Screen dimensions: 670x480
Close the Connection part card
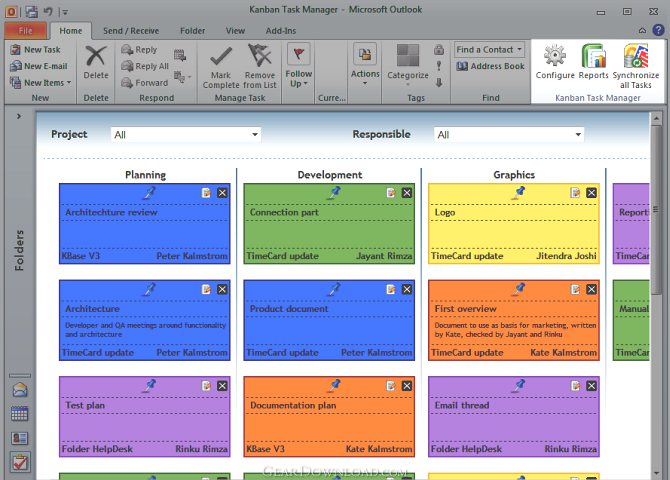(407, 193)
